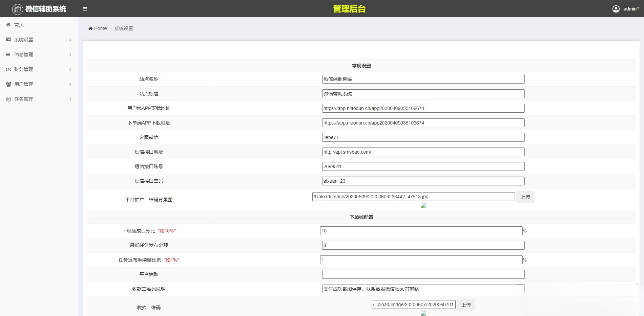Click the empty 平台抽取 input field
644x316 pixels.
pyautogui.click(x=423, y=274)
